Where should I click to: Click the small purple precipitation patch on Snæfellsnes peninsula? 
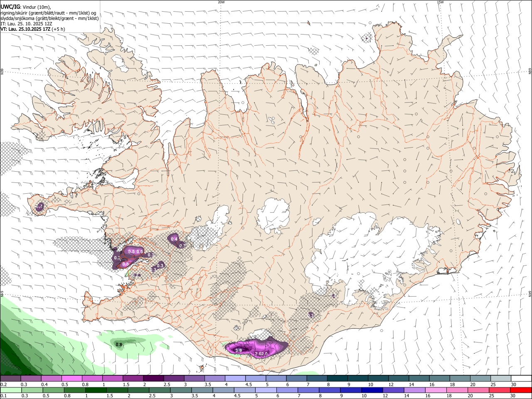point(39,206)
